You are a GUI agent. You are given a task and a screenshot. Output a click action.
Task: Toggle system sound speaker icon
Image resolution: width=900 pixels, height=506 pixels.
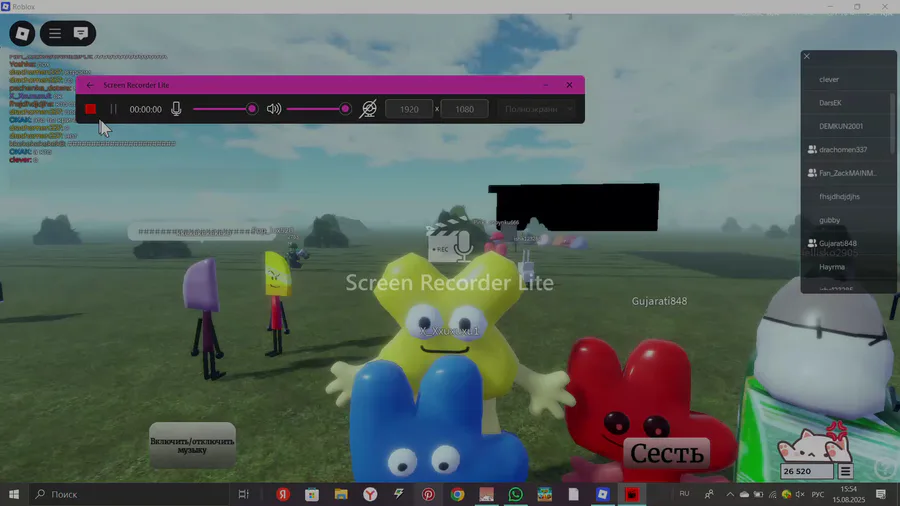pos(274,109)
